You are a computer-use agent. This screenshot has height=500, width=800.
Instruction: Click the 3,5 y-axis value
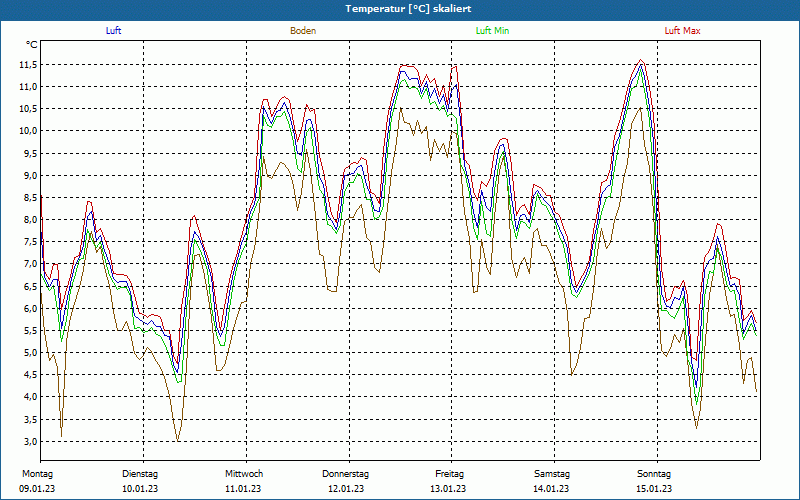click(x=30, y=419)
